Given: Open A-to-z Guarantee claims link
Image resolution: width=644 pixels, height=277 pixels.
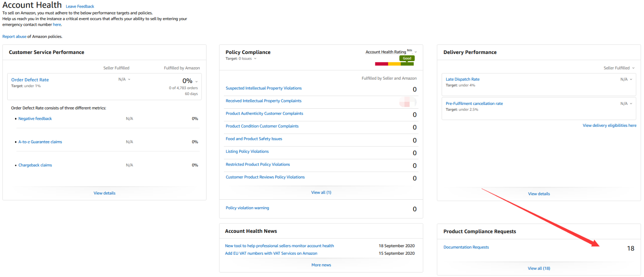Looking at the screenshot, I should coord(40,142).
